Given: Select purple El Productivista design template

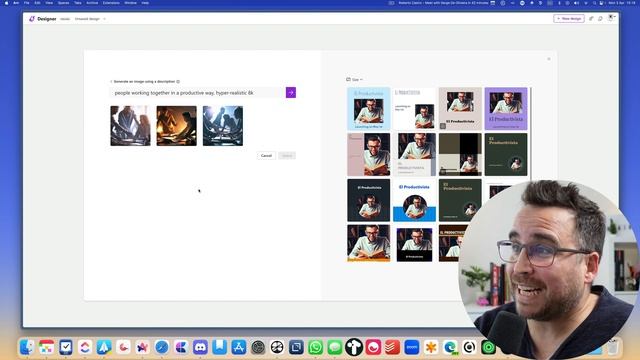Looking at the screenshot, I should (506, 109).
